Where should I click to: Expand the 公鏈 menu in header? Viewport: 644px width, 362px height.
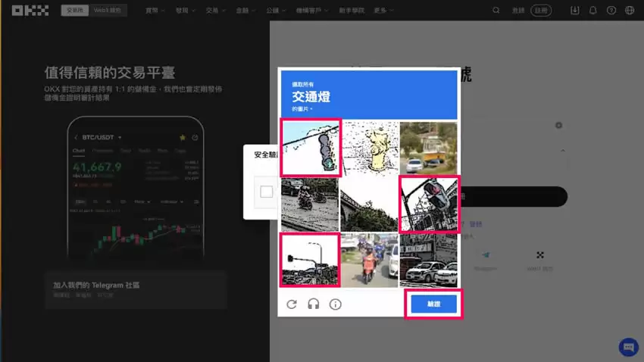point(276,11)
